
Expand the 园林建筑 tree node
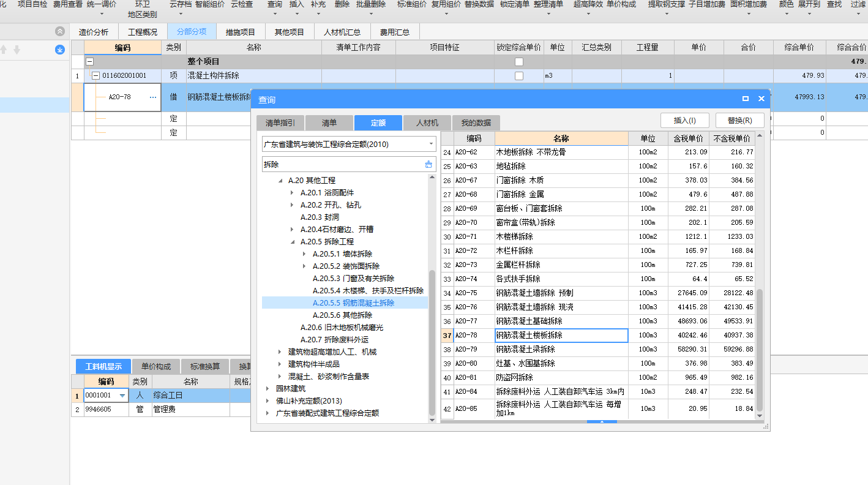[269, 389]
